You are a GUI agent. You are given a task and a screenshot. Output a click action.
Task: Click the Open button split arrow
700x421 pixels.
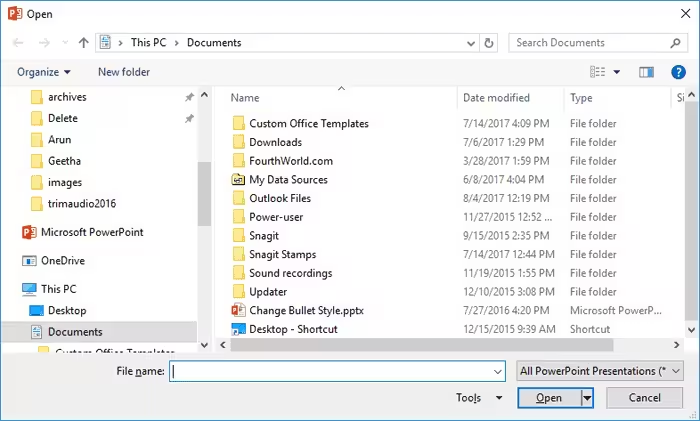click(x=587, y=398)
